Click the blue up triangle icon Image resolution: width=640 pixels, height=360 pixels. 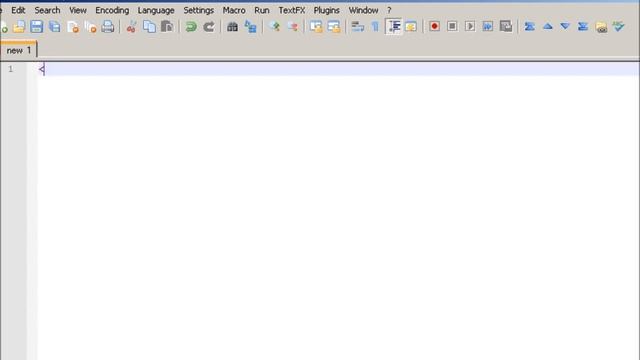pyautogui.click(x=547, y=27)
